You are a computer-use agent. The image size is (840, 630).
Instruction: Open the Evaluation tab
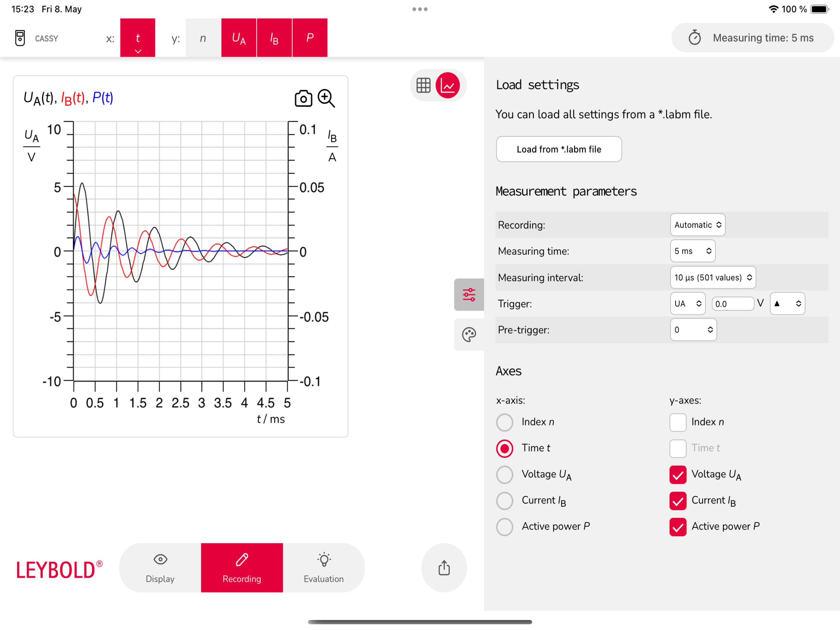pyautogui.click(x=324, y=568)
